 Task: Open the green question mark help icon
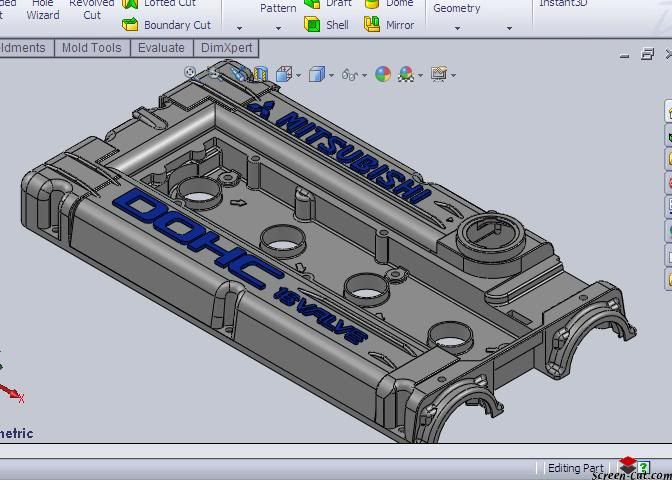click(x=644, y=466)
